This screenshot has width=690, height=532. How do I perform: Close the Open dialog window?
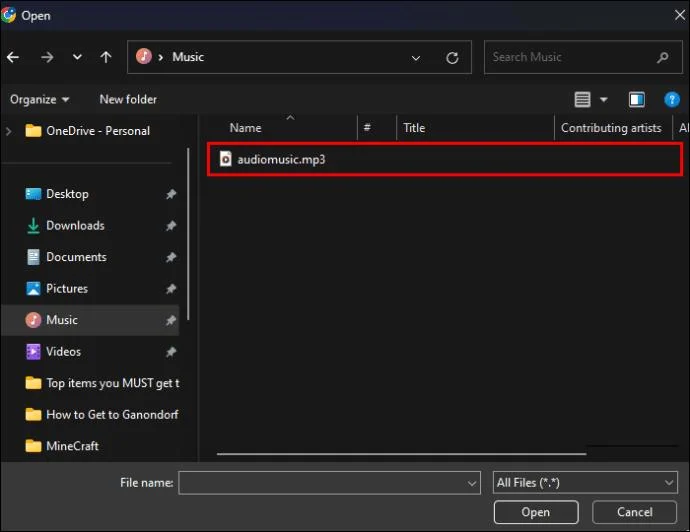[679, 15]
